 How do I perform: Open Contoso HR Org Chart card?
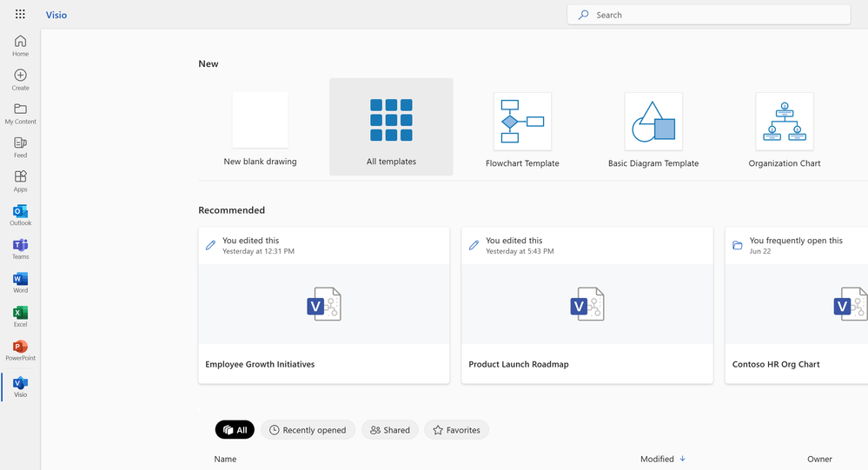click(797, 305)
